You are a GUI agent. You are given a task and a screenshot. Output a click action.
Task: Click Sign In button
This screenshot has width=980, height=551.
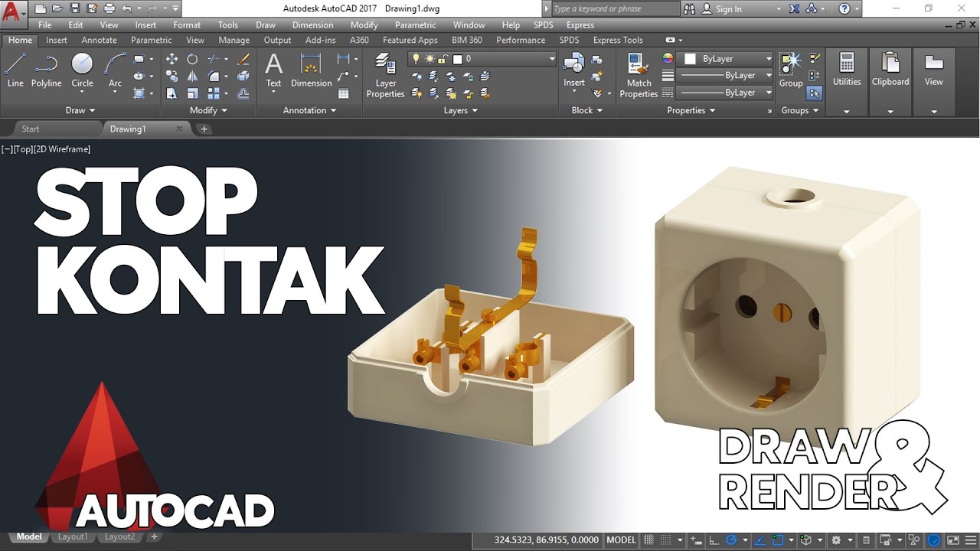click(x=721, y=8)
